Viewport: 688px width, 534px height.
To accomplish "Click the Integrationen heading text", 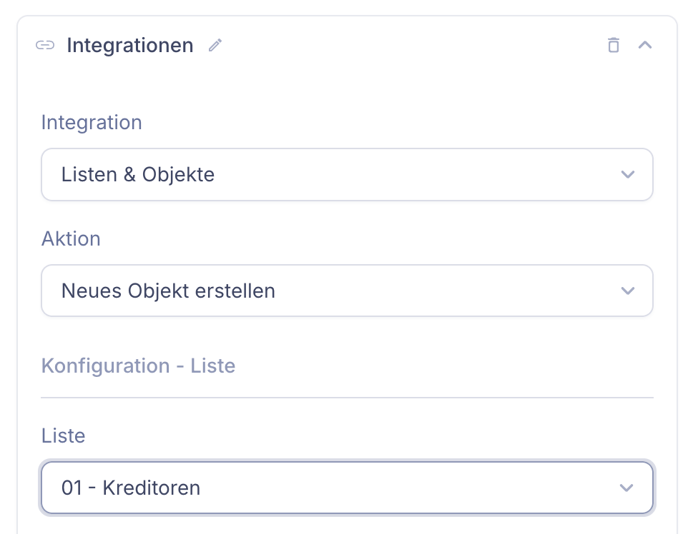I will pyautogui.click(x=130, y=45).
